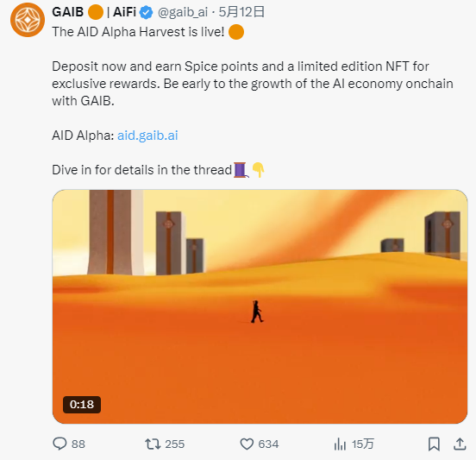Play the desert animation video
476x460 pixels.
[260, 306]
